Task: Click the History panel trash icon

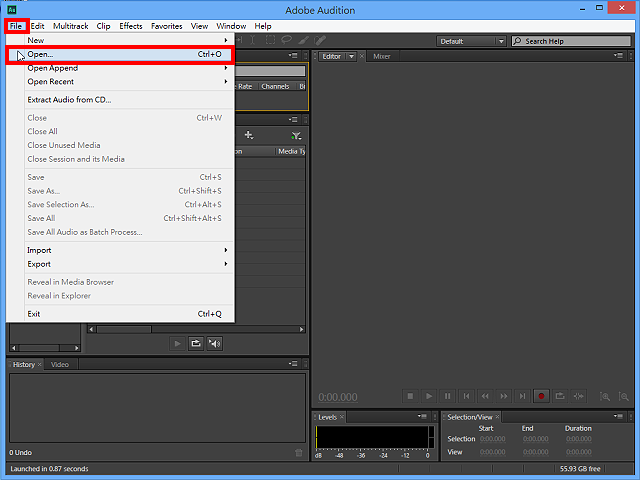Action: (x=299, y=453)
